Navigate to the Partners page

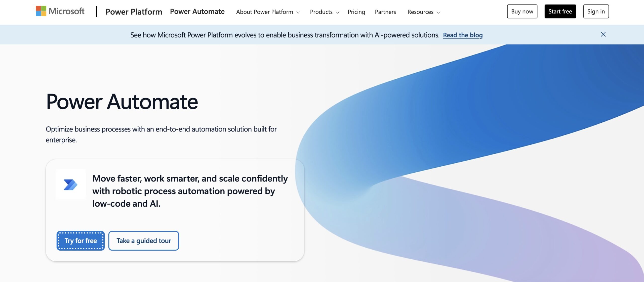pos(385,12)
